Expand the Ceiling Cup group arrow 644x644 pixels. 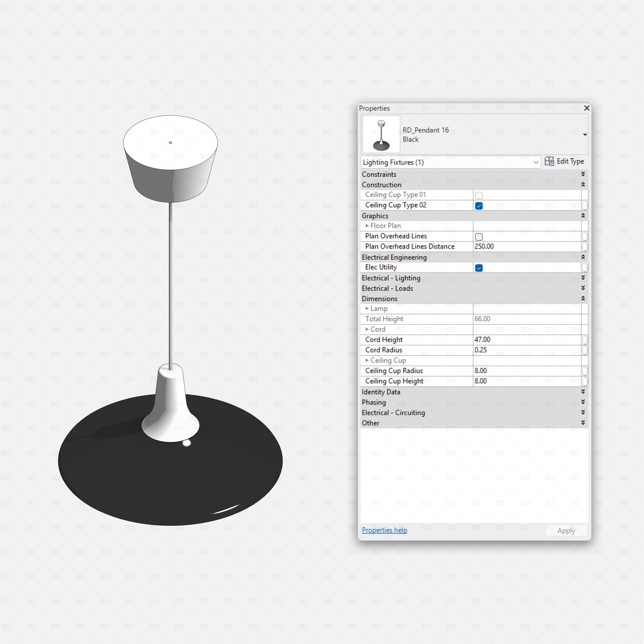(x=367, y=360)
